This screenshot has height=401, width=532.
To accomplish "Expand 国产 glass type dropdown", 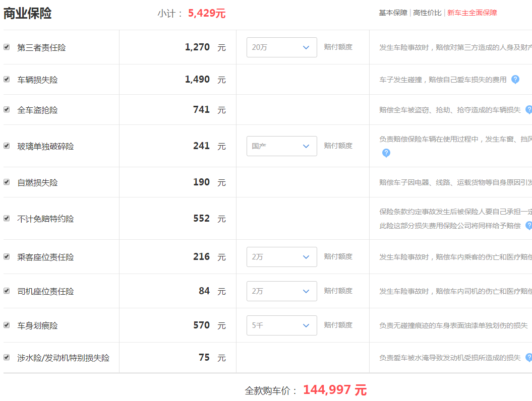I will (x=281, y=146).
